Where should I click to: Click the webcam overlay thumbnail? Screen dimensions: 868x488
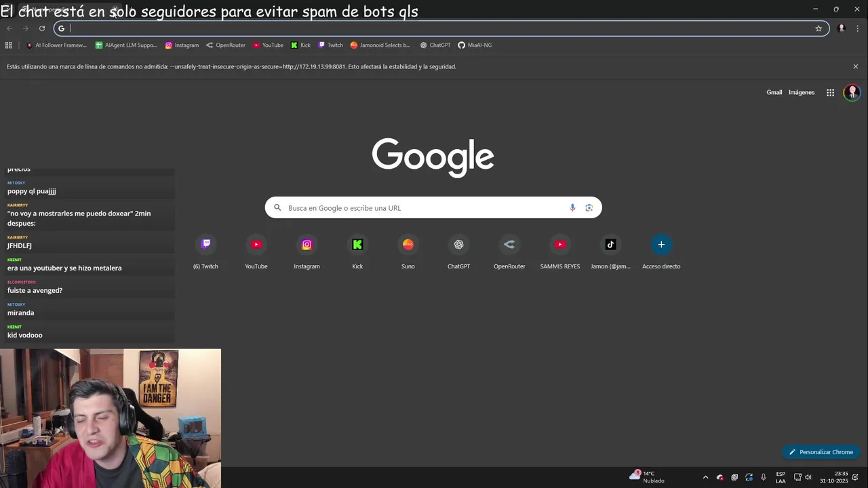(x=111, y=418)
